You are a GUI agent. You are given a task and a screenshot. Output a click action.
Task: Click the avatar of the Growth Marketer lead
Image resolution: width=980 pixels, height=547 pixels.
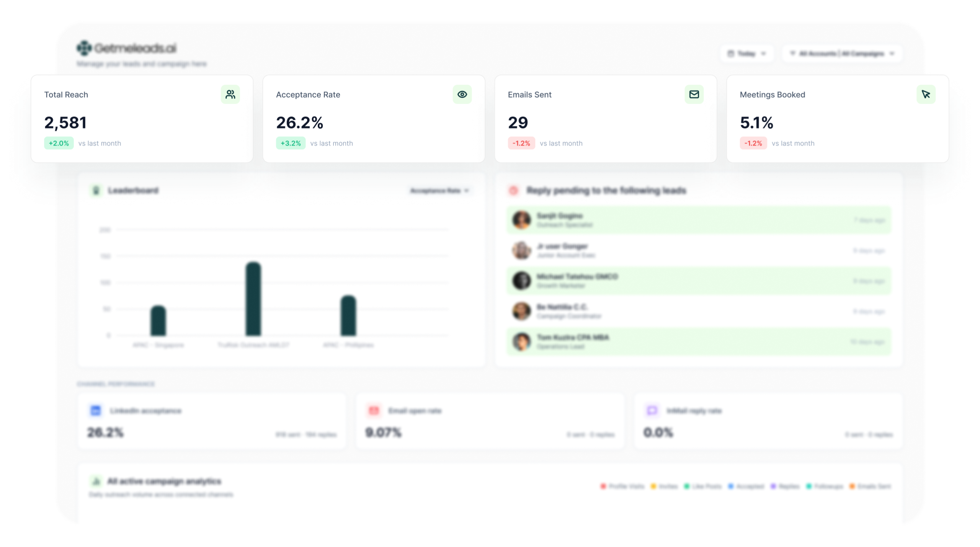pyautogui.click(x=521, y=281)
